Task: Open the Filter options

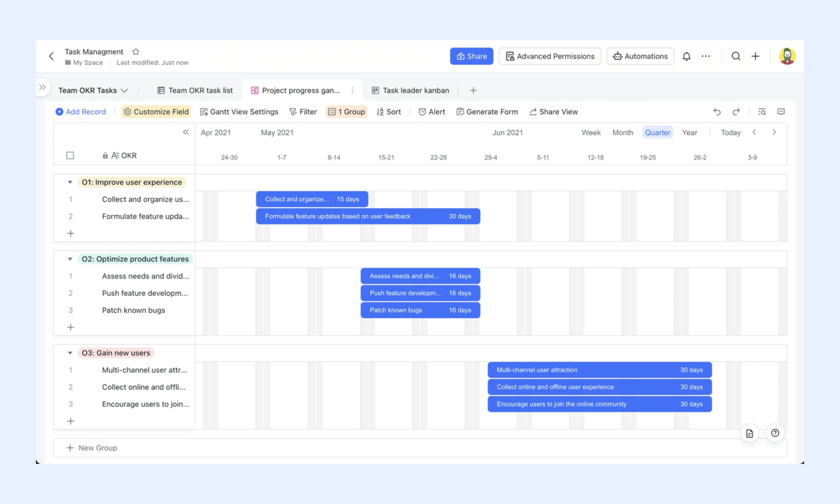Action: pyautogui.click(x=303, y=112)
